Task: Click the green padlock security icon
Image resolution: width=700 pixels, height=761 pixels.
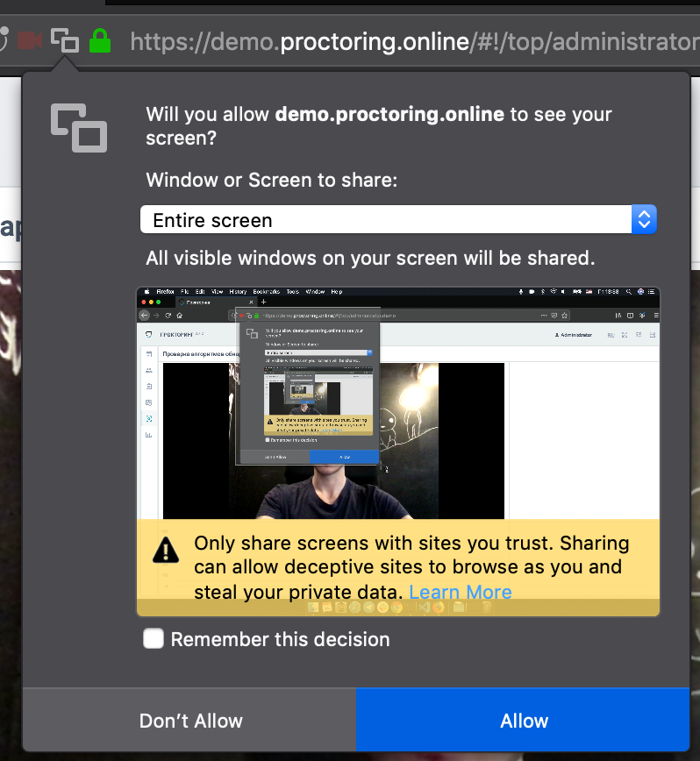Action: point(100,40)
